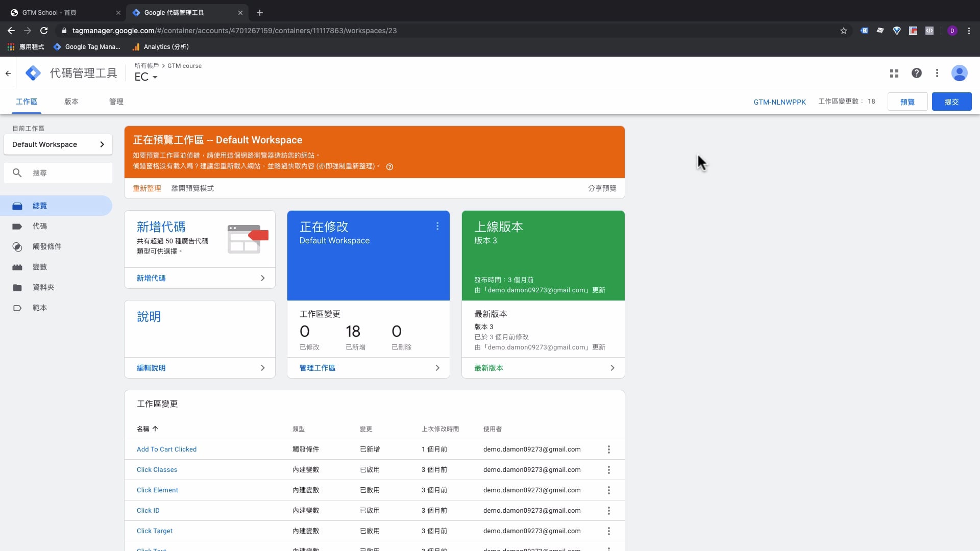The height and width of the screenshot is (551, 980).
Task: Click help icon in orange preview banner
Action: (x=389, y=167)
